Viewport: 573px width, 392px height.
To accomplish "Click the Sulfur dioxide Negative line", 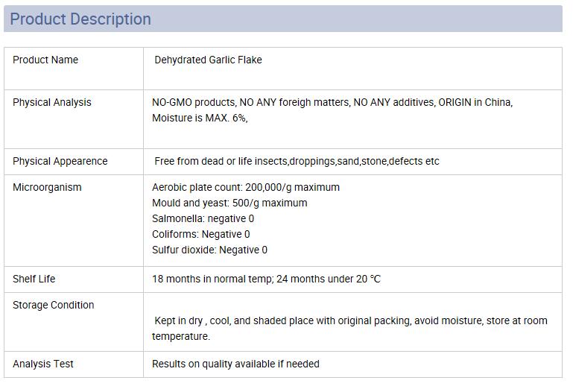I will [x=210, y=250].
